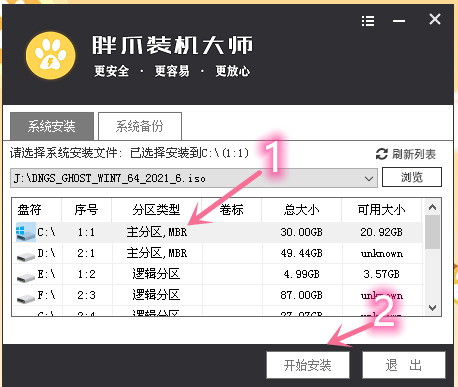Click 逻辑分区 in the F:\ row
Viewport: 458px width, 387px height.
tap(156, 295)
